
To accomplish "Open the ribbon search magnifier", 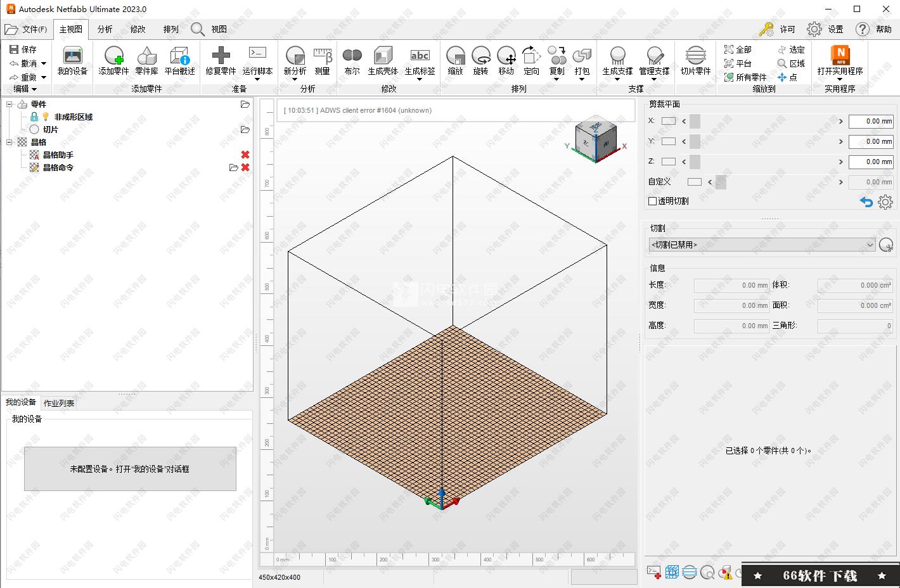I will click(x=197, y=29).
